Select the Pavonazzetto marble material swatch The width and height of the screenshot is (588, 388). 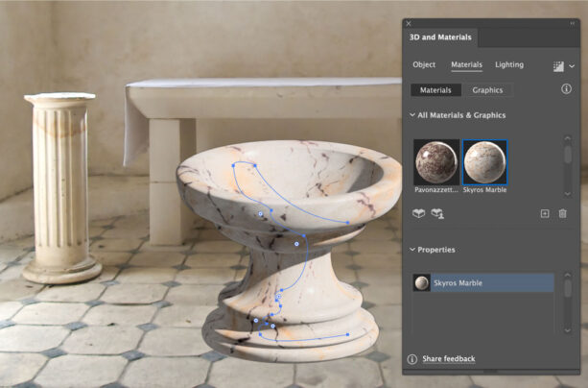(436, 162)
